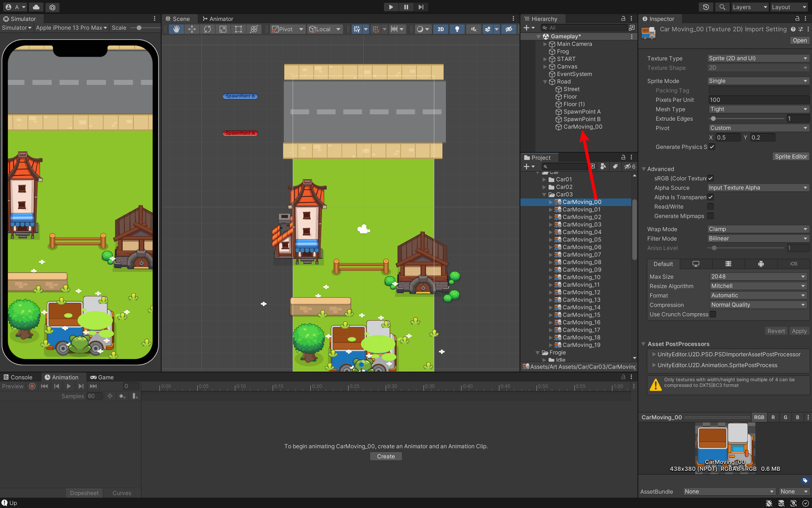Select the Move tool in Scene toolbar
Screen dimensions: 812x508
click(192, 29)
